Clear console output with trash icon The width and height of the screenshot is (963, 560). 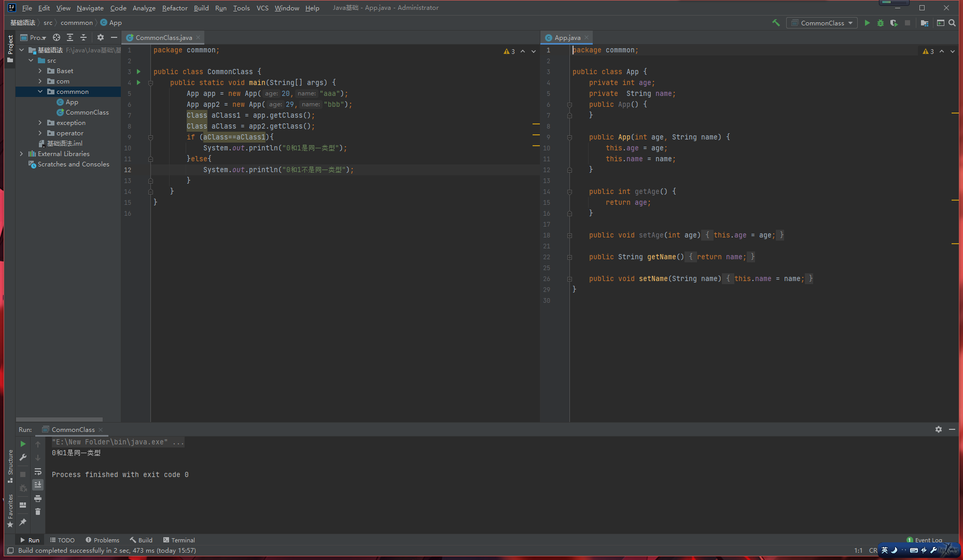(38, 512)
